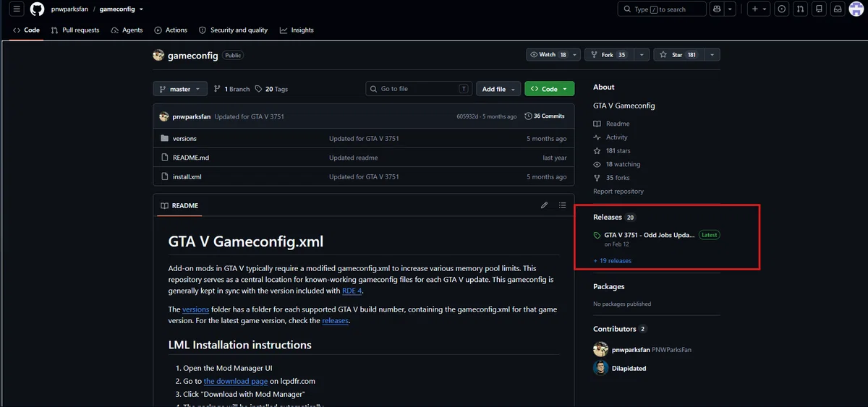Expand the Fork options dropdown arrow

[641, 54]
